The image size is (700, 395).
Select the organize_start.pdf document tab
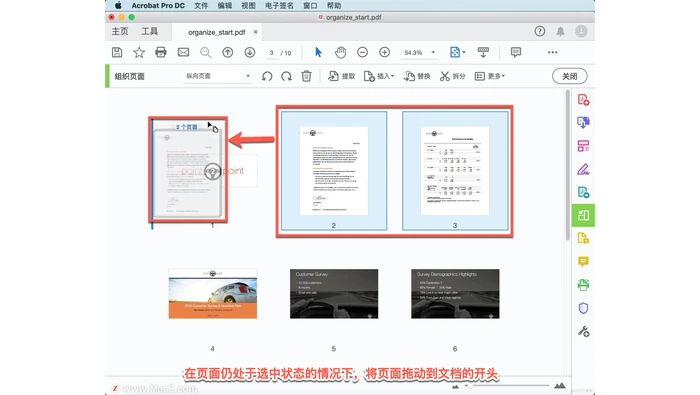217,32
